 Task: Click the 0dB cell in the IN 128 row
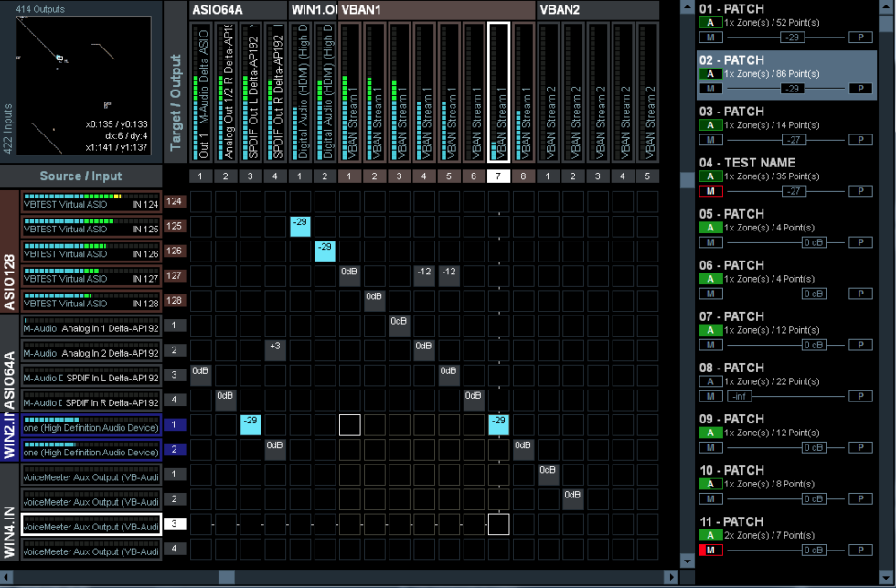374,301
